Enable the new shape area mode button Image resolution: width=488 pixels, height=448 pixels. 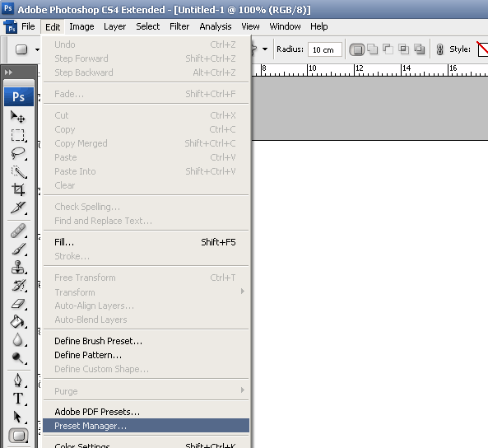[x=357, y=49]
